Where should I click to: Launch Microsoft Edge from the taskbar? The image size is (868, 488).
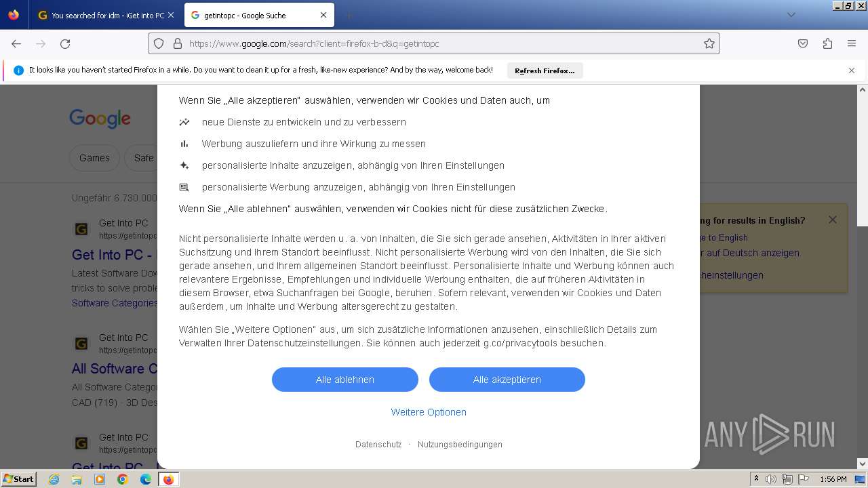146,479
